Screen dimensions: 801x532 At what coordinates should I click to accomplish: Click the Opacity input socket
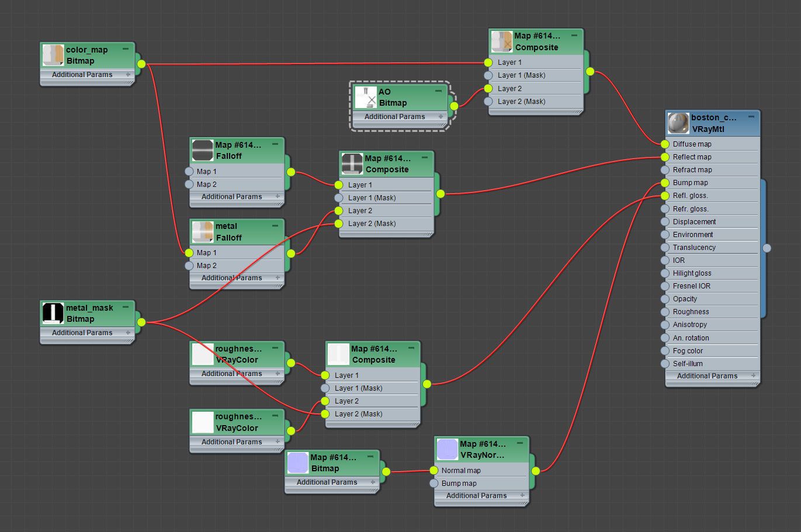(x=665, y=299)
